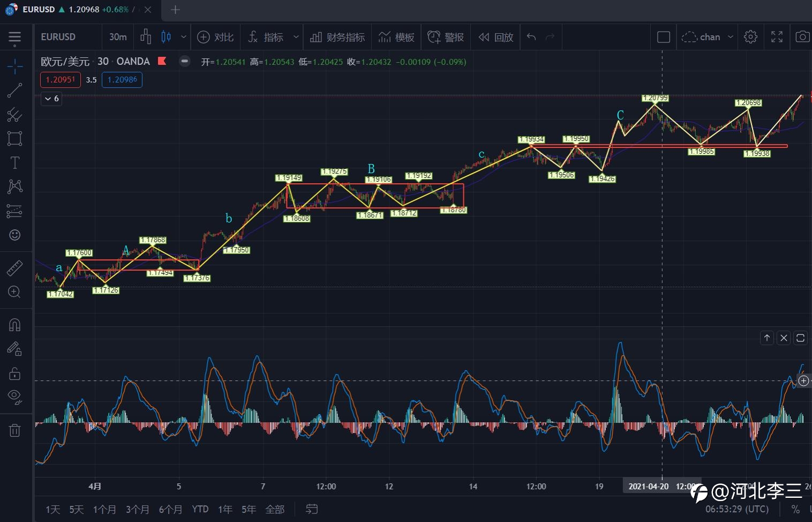Image resolution: width=812 pixels, height=522 pixels.
Task: Open chart settings gear icon
Action: click(750, 37)
